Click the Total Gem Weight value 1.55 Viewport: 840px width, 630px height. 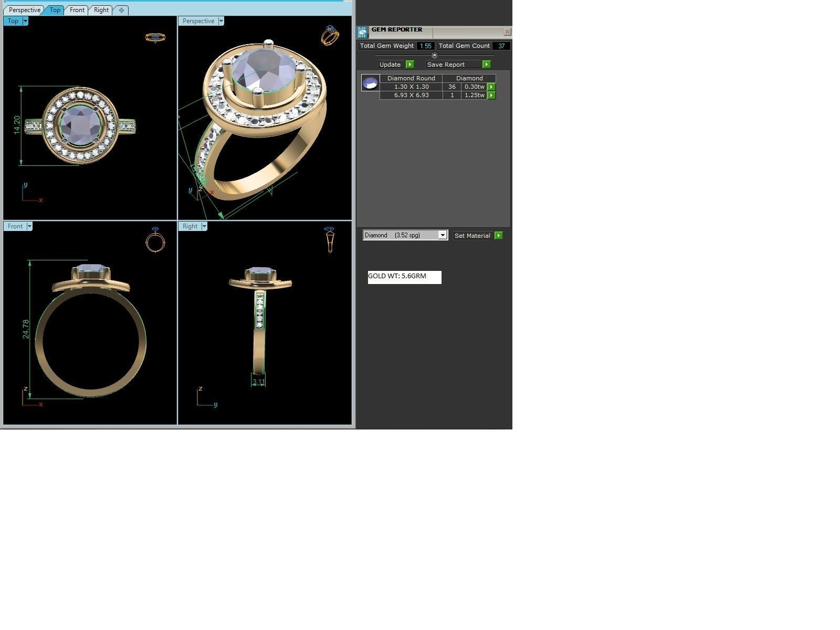tap(425, 46)
